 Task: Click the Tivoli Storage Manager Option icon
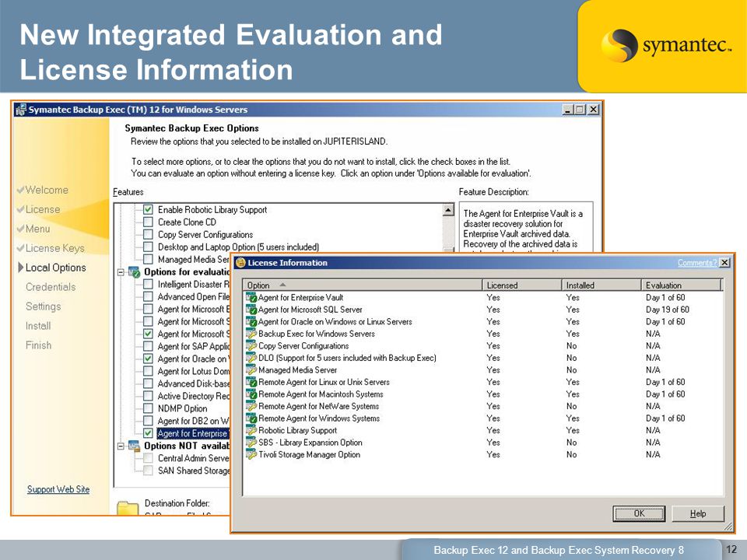point(251,455)
